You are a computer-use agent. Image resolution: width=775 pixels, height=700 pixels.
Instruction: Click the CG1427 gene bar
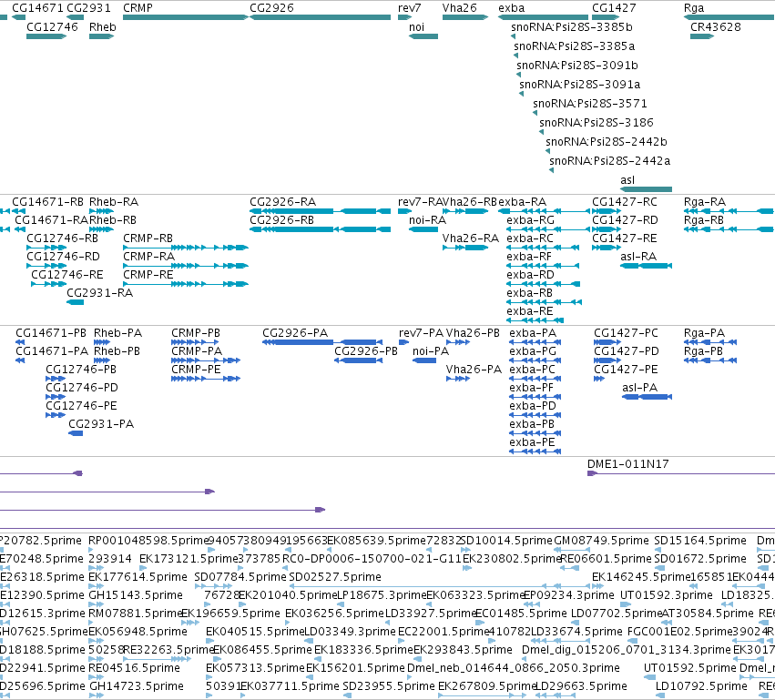coord(606,17)
